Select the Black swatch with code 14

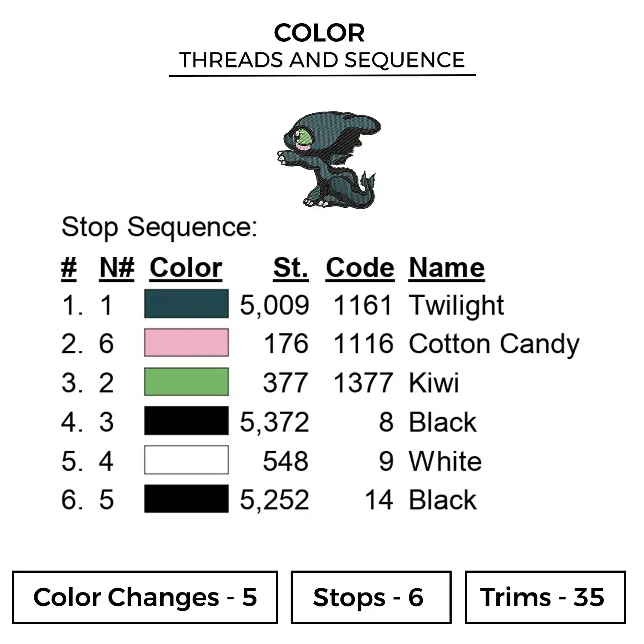186,499
